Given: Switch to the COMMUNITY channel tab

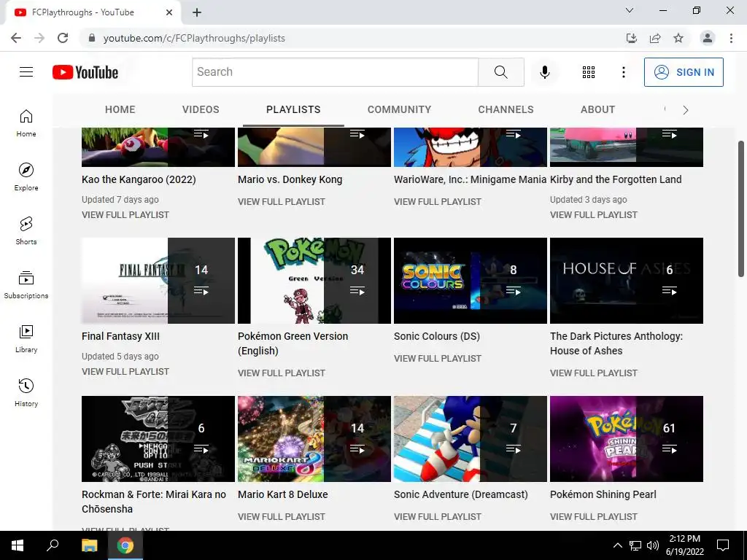Looking at the screenshot, I should pos(399,109).
